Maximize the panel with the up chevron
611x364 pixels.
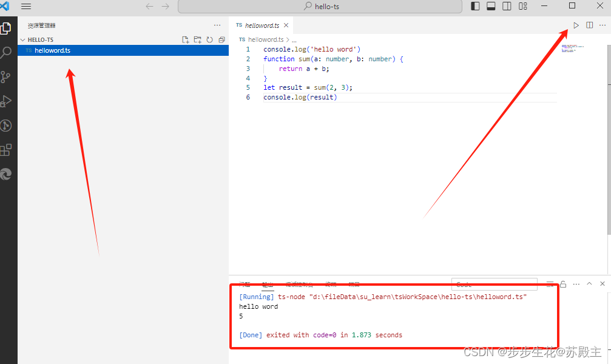[589, 284]
